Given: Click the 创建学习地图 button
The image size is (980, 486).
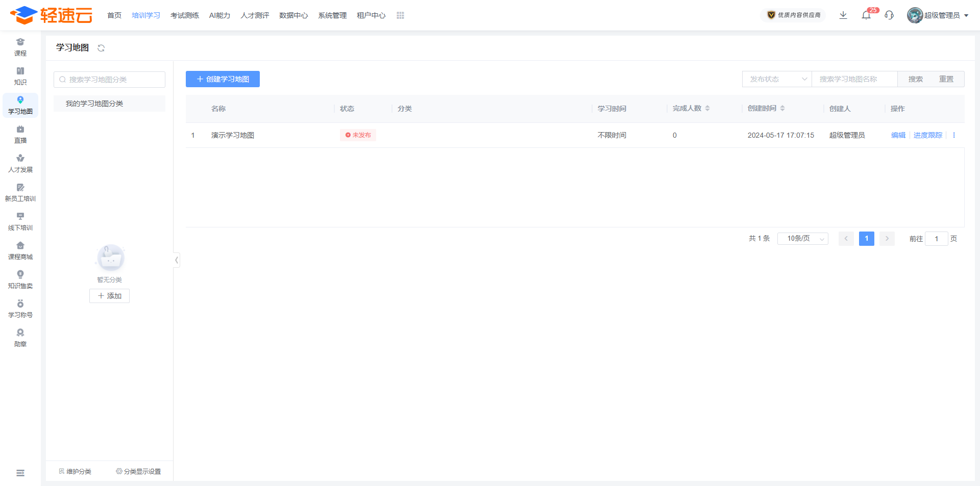Looking at the screenshot, I should point(223,79).
